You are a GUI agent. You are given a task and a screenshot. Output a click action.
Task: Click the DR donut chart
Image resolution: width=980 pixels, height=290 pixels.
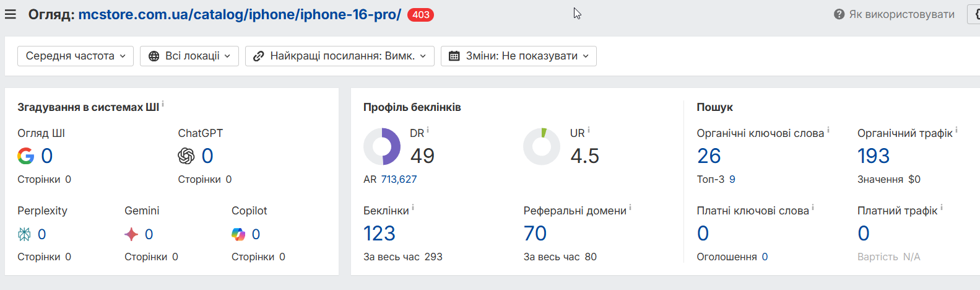tap(382, 147)
